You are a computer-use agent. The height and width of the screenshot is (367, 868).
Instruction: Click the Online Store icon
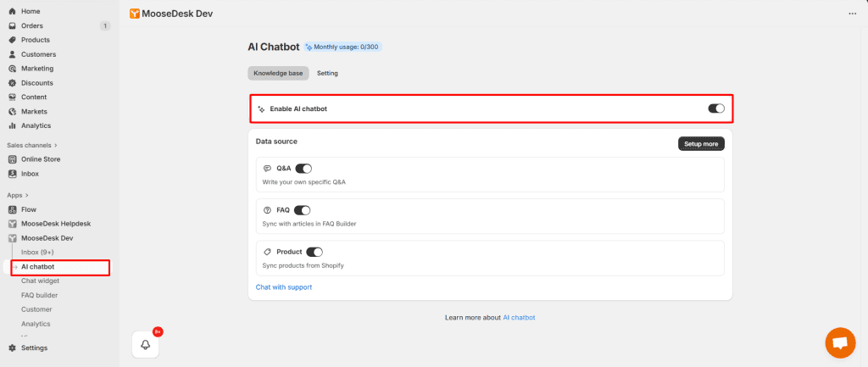12,159
